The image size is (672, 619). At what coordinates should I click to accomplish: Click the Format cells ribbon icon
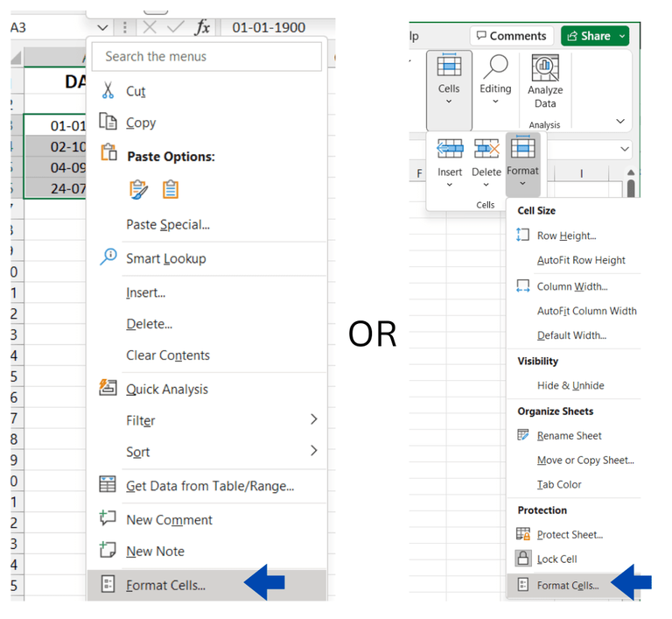pos(523,147)
